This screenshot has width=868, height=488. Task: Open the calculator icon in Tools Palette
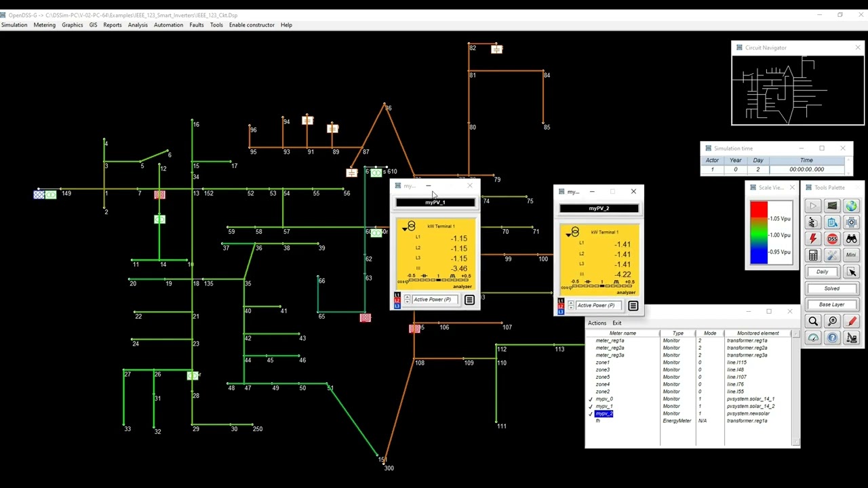(x=813, y=255)
